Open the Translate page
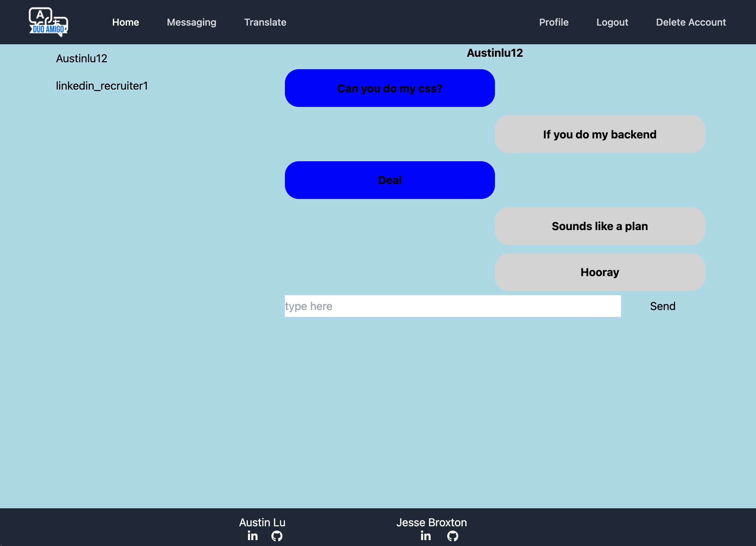Viewport: 756px width, 546px height. pyautogui.click(x=265, y=22)
